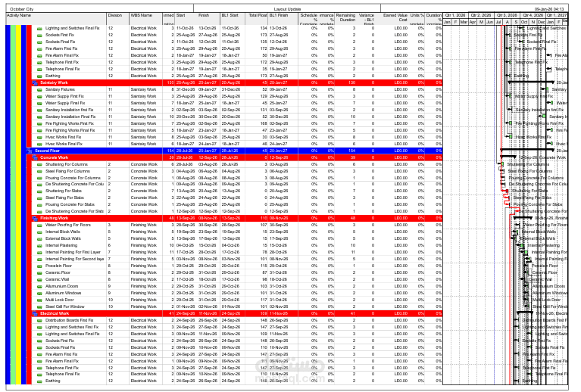This screenshot has width=581, height=392.
Task: Select the Steel Grill For Window activity row
Action: 236,306
